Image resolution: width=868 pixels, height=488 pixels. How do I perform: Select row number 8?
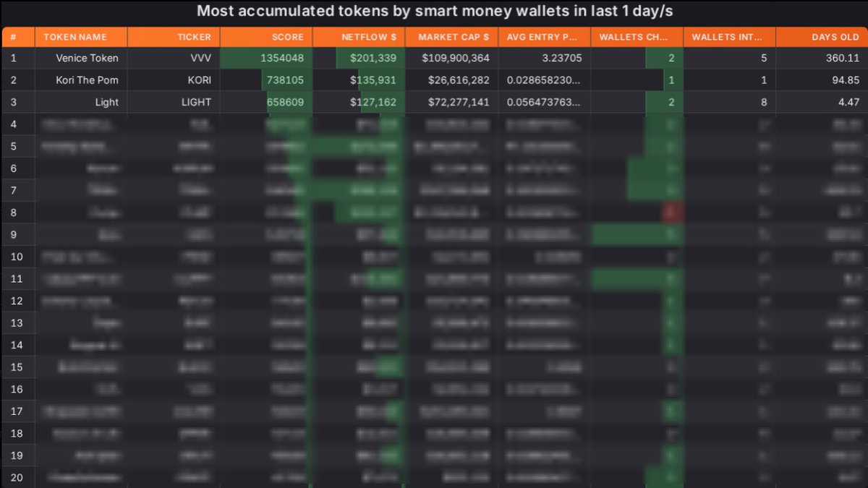pyautogui.click(x=12, y=213)
